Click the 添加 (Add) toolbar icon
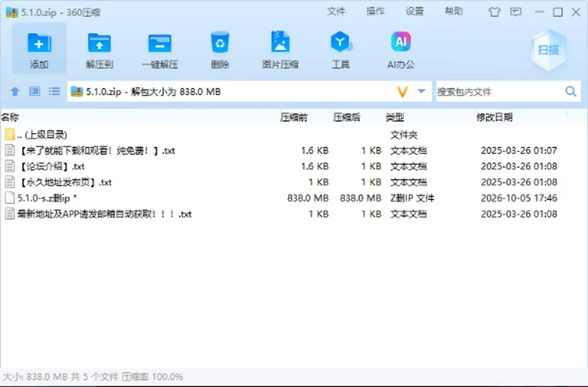 39,43
